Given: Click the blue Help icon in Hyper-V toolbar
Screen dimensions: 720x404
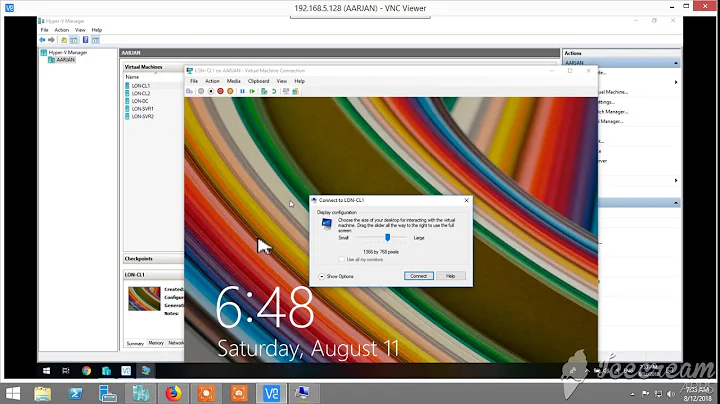Looking at the screenshot, I should click(x=85, y=40).
